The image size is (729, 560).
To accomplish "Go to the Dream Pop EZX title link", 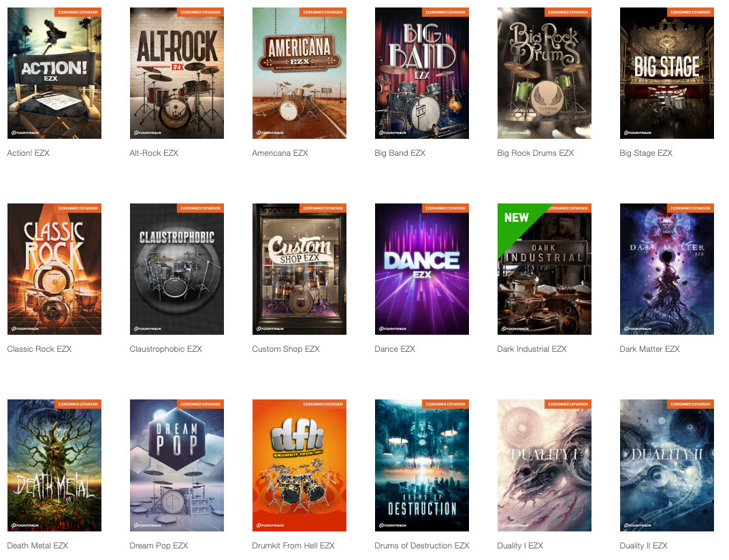I will 159,546.
